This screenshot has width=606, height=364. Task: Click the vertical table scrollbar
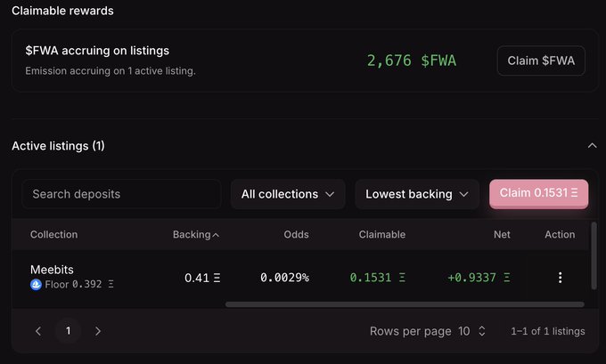[x=594, y=255]
